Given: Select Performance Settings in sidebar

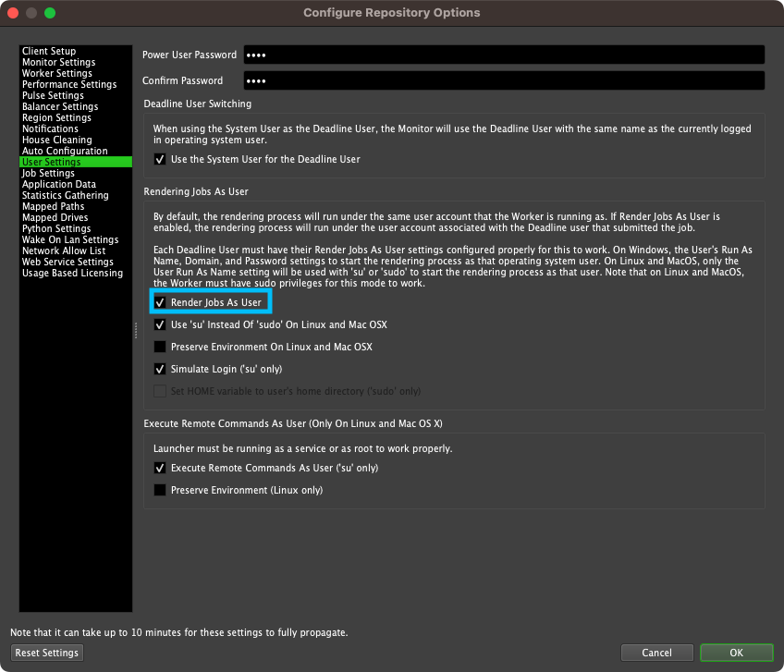Looking at the screenshot, I should [x=76, y=84].
